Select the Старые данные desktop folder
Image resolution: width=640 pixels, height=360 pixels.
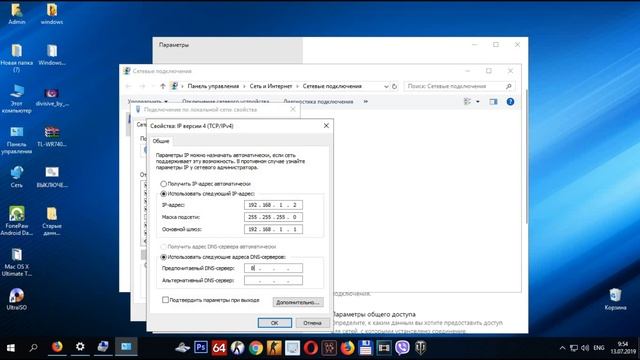(52, 221)
